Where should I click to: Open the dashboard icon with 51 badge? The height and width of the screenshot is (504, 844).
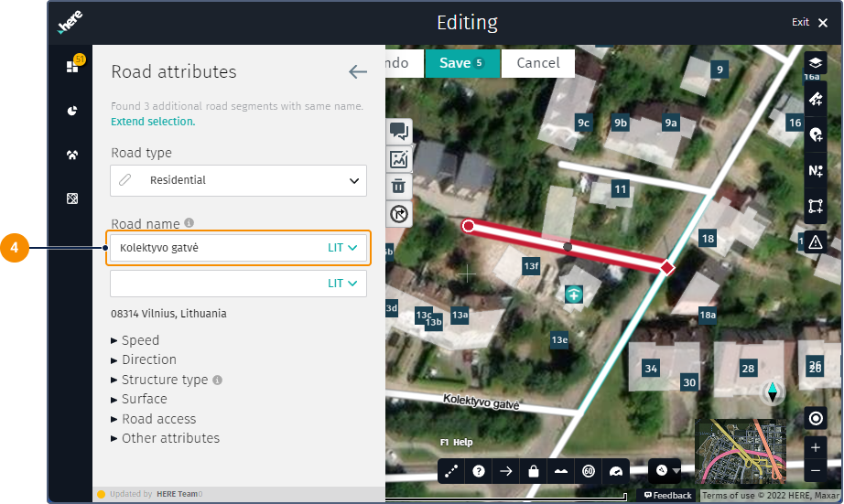coord(73,65)
